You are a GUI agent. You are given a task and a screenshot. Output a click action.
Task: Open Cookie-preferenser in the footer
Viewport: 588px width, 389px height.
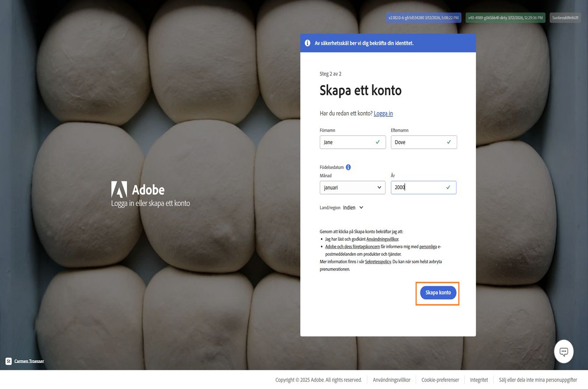coord(440,380)
